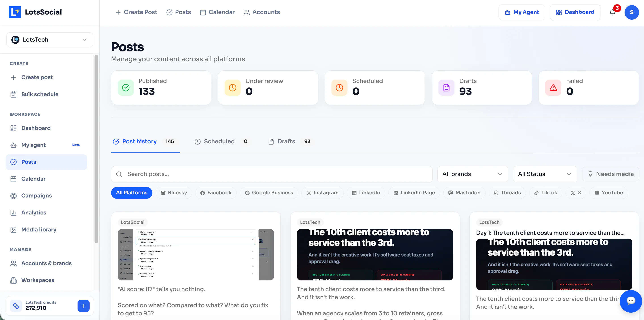Filter posts by Mastodon
The image size is (644, 320).
click(464, 193)
